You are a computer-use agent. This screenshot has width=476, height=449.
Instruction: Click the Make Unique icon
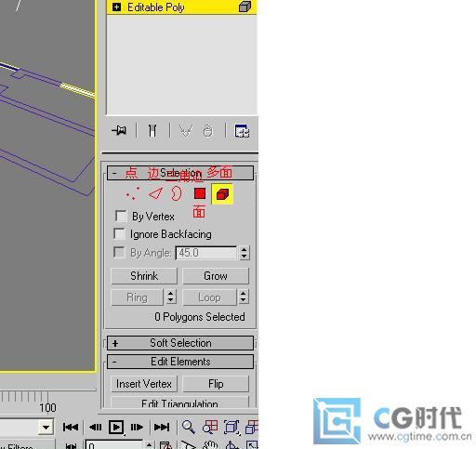[x=186, y=131]
